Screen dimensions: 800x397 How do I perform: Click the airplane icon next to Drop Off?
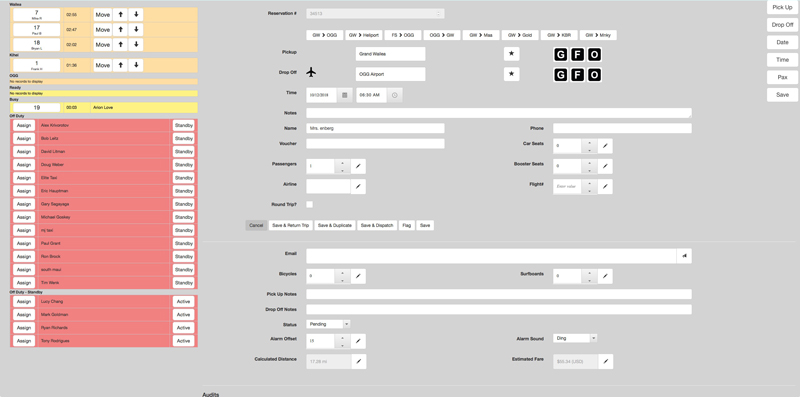pos(311,72)
